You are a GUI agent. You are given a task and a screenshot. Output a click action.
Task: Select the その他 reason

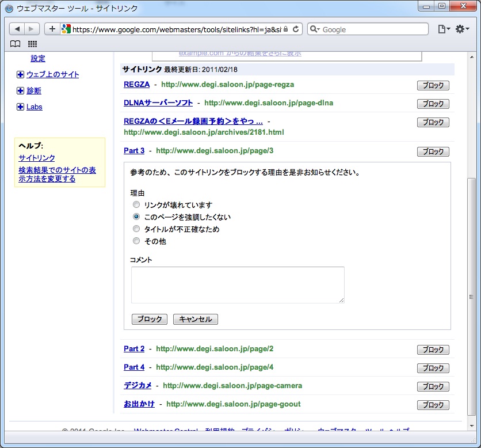[136, 241]
